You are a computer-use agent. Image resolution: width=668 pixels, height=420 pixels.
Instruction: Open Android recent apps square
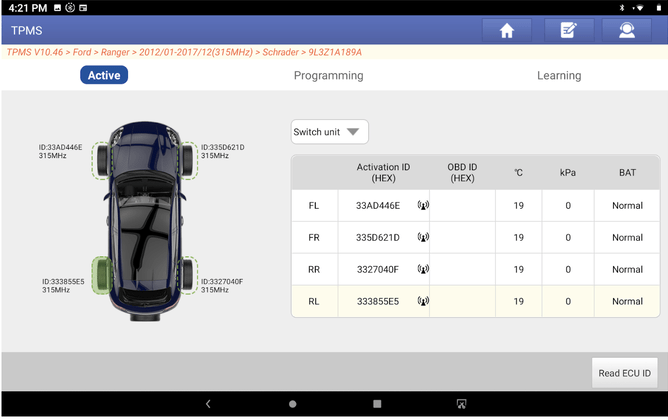[377, 404]
